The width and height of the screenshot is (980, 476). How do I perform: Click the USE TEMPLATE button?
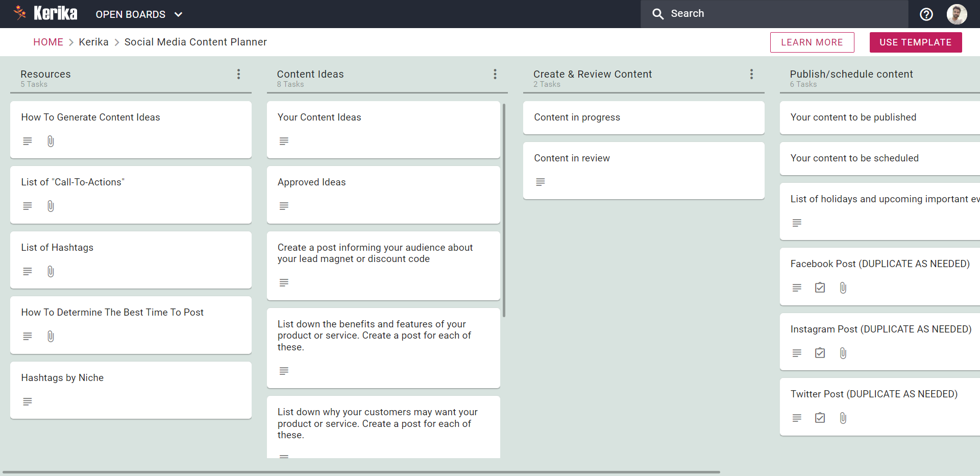916,42
